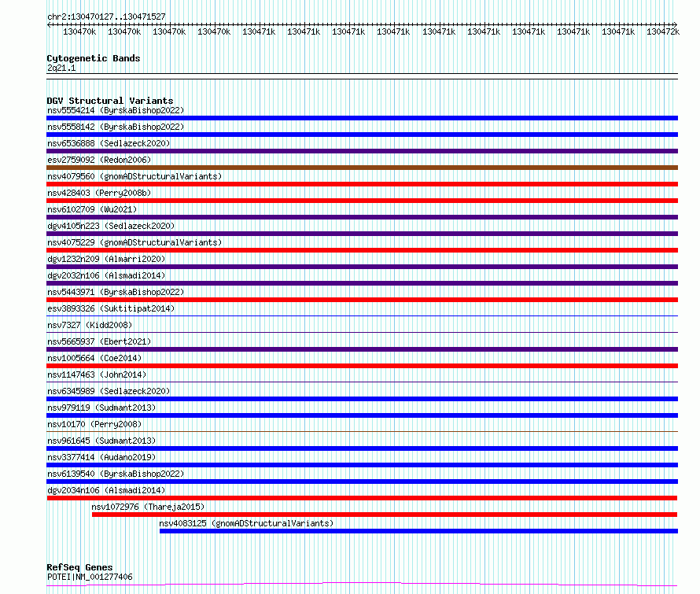This screenshot has height=594, width=700.
Task: Click the red bar of nsv5443971
Action: [362, 300]
